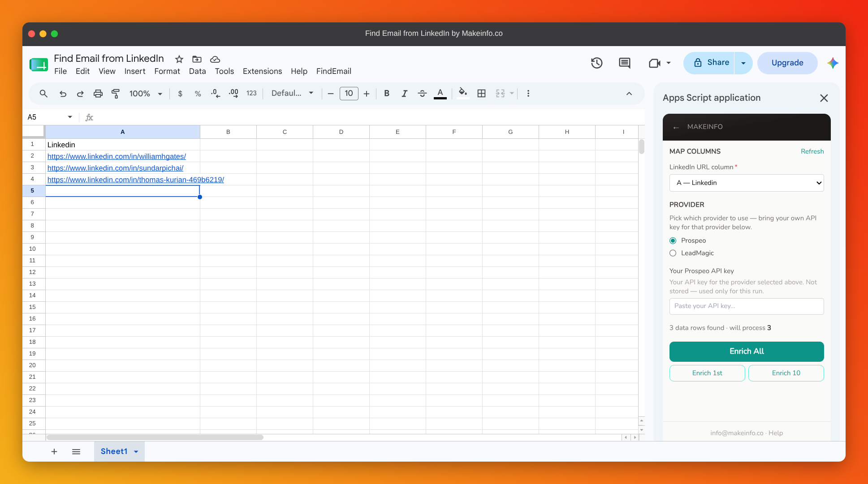
Task: Open the name box A5 dropdown
Action: [70, 117]
